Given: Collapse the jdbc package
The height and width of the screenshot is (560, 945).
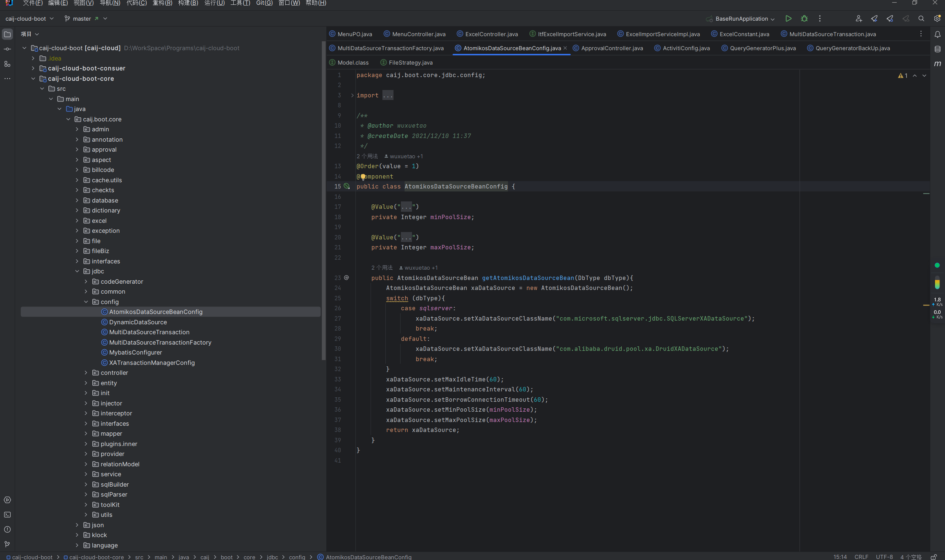Looking at the screenshot, I should 77,271.
